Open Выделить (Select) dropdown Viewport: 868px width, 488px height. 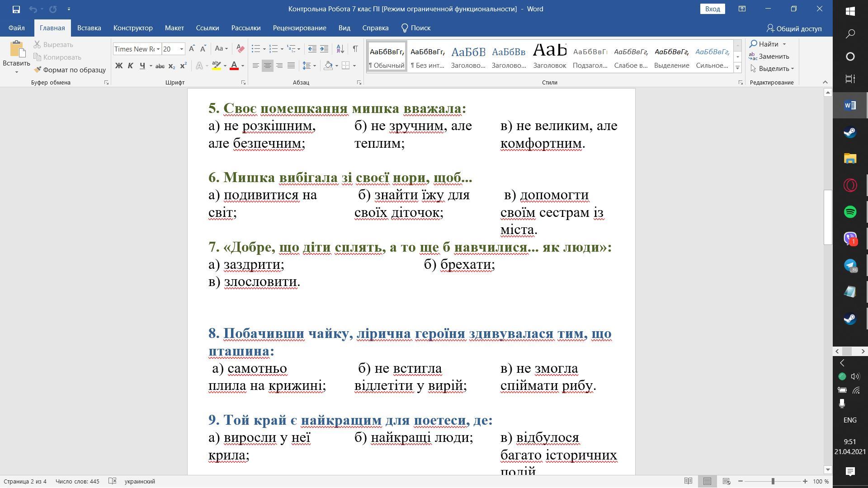click(x=772, y=69)
